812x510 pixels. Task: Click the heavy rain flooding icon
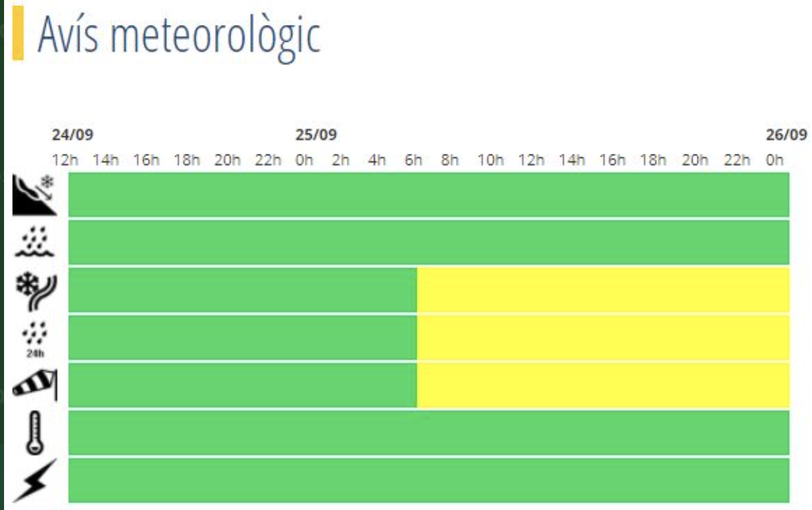point(34,244)
